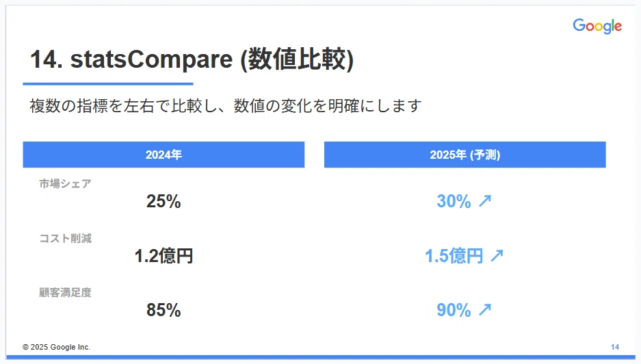Click the 85% value for 2024

click(163, 310)
